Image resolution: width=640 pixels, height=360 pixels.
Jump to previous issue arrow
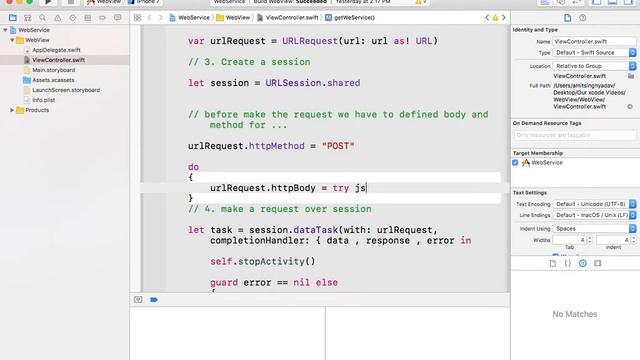(487, 18)
